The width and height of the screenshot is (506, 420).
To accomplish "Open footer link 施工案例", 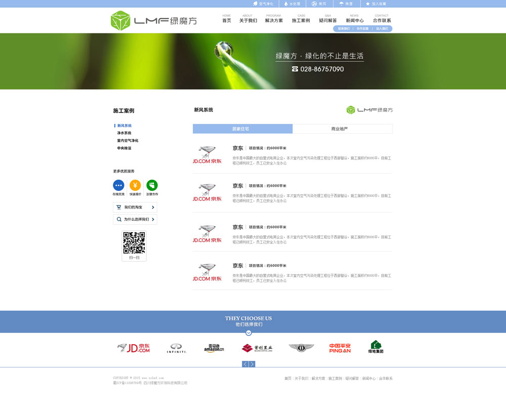I will tap(335, 379).
